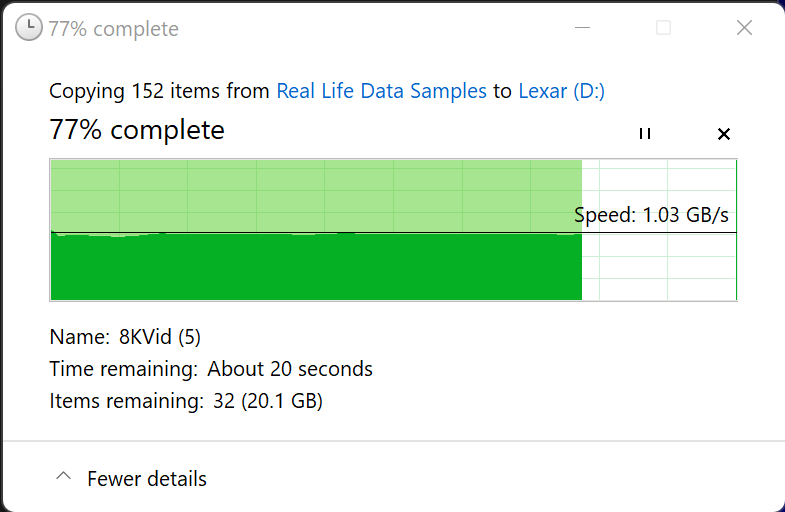Click the clock icon in title bar
The image size is (785, 512).
coord(30,28)
